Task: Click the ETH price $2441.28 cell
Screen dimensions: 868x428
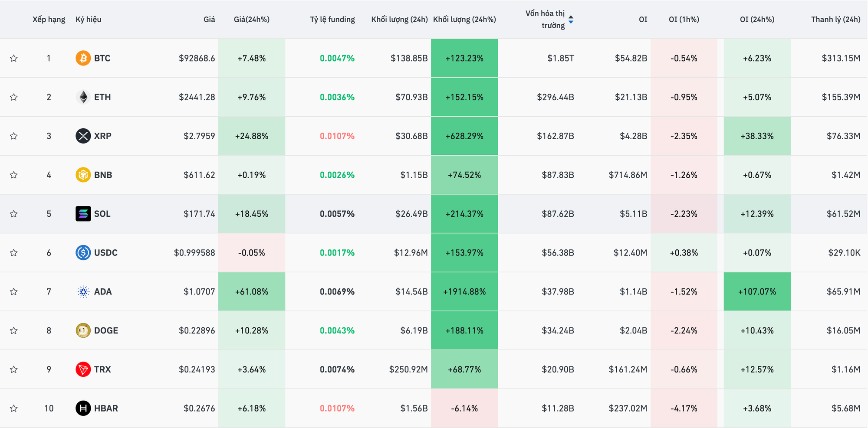Action: (197, 97)
